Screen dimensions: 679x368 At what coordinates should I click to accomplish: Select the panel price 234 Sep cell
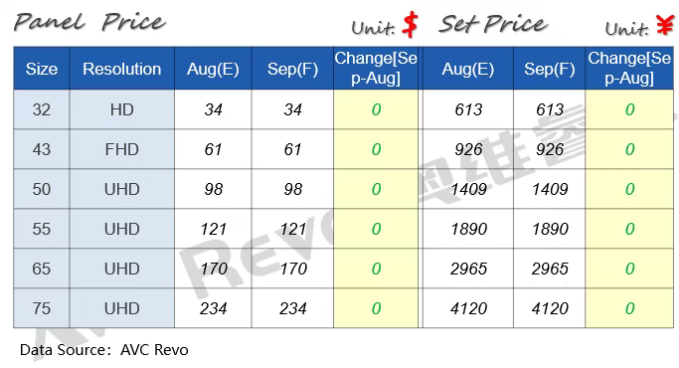tap(293, 308)
